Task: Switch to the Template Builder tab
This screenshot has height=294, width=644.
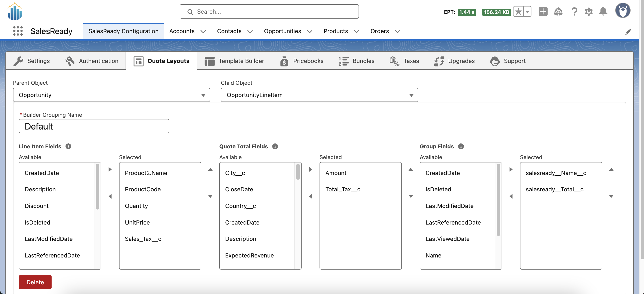Action: coord(235,61)
